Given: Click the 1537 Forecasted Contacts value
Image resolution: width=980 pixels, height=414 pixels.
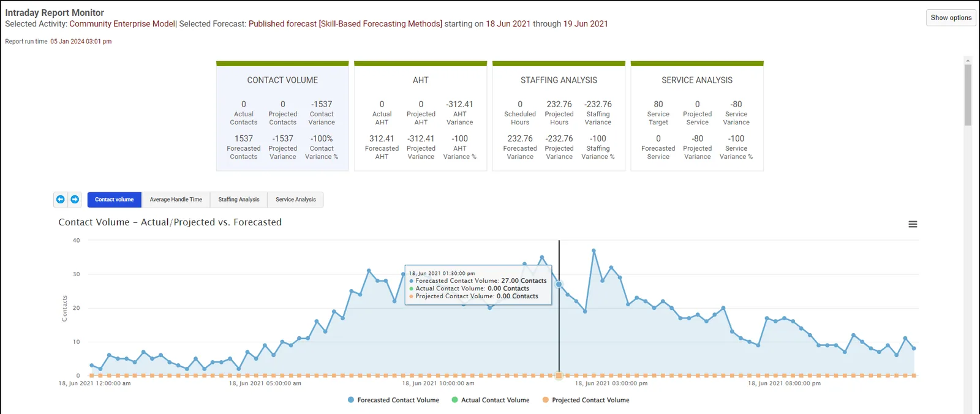Looking at the screenshot, I should (244, 138).
